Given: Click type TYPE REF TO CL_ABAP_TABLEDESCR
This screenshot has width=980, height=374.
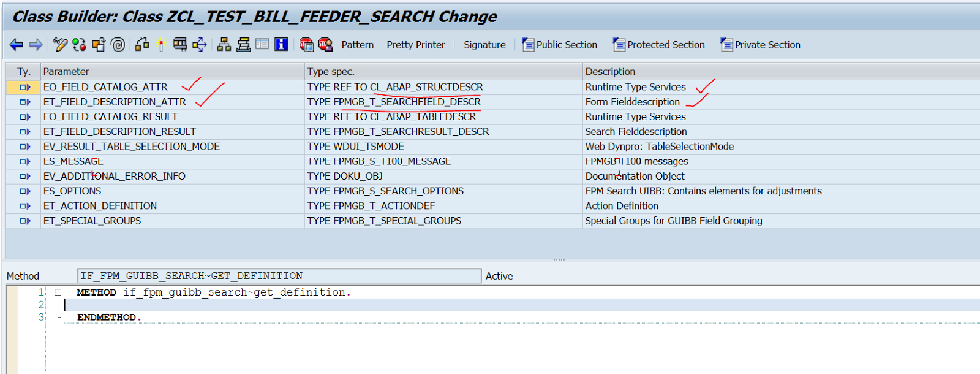Looking at the screenshot, I should (391, 116).
